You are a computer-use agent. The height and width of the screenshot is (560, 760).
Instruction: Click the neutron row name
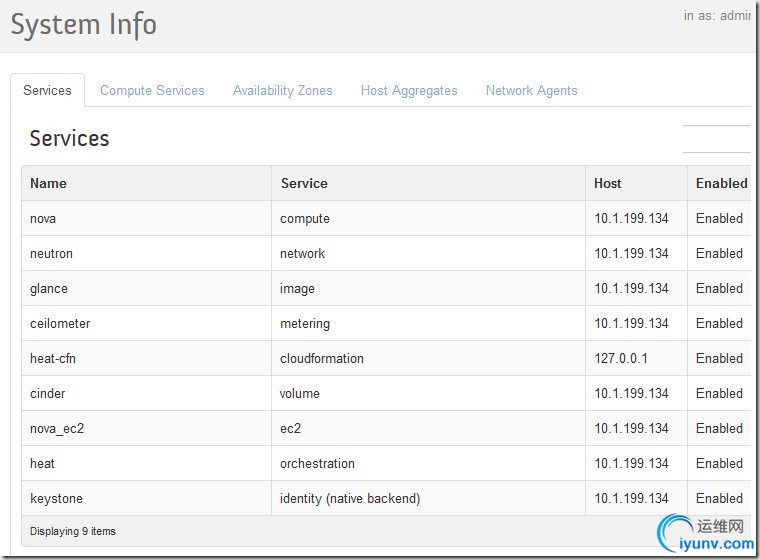point(51,253)
